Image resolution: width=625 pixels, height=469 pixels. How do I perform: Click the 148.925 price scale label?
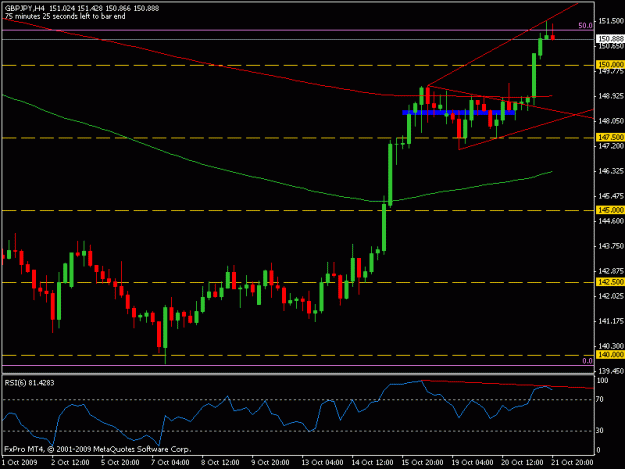pos(611,96)
